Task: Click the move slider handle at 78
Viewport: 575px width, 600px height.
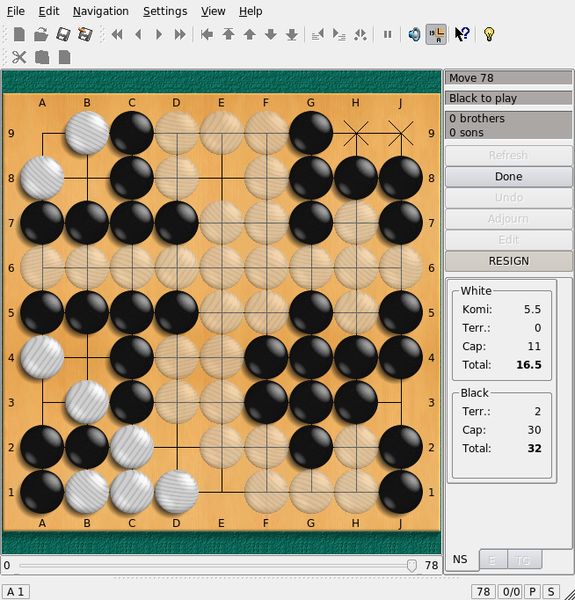Action: [412, 566]
